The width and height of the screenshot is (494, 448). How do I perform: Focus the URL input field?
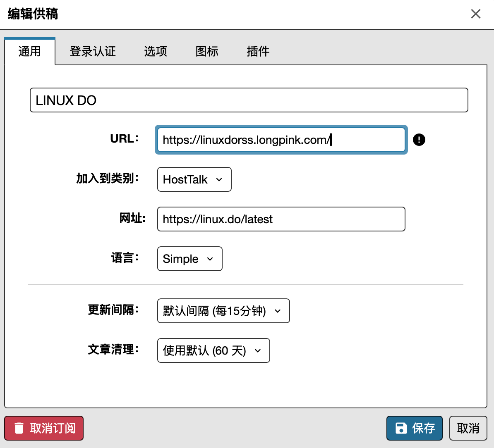[281, 140]
